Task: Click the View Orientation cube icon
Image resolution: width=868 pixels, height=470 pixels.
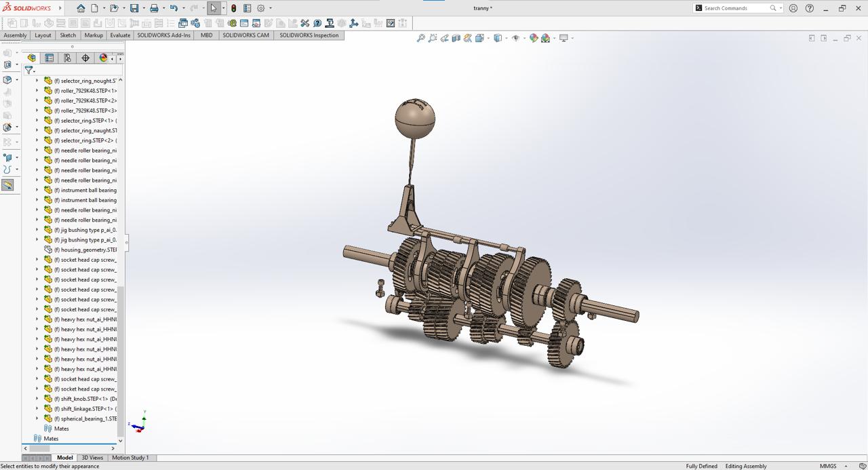Action: 479,38
